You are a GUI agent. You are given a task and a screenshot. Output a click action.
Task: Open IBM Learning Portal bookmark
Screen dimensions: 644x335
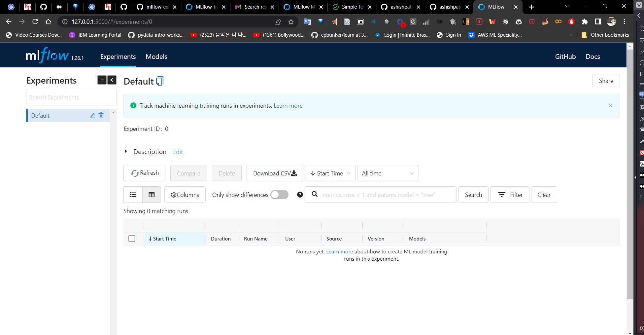[x=95, y=35]
